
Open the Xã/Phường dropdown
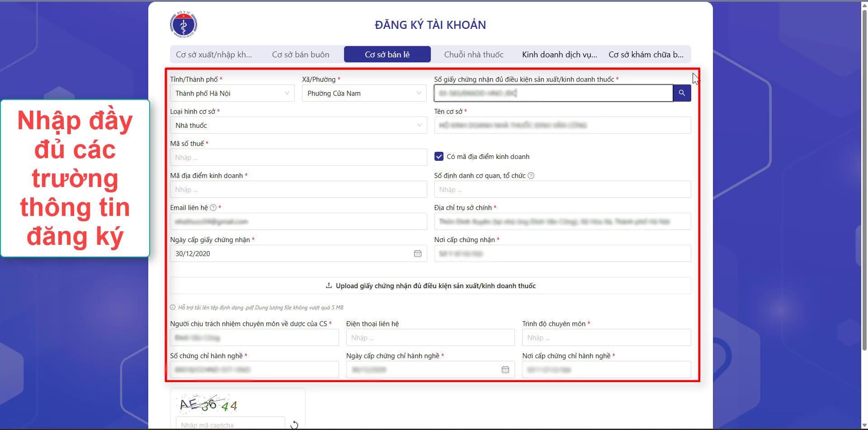[364, 93]
